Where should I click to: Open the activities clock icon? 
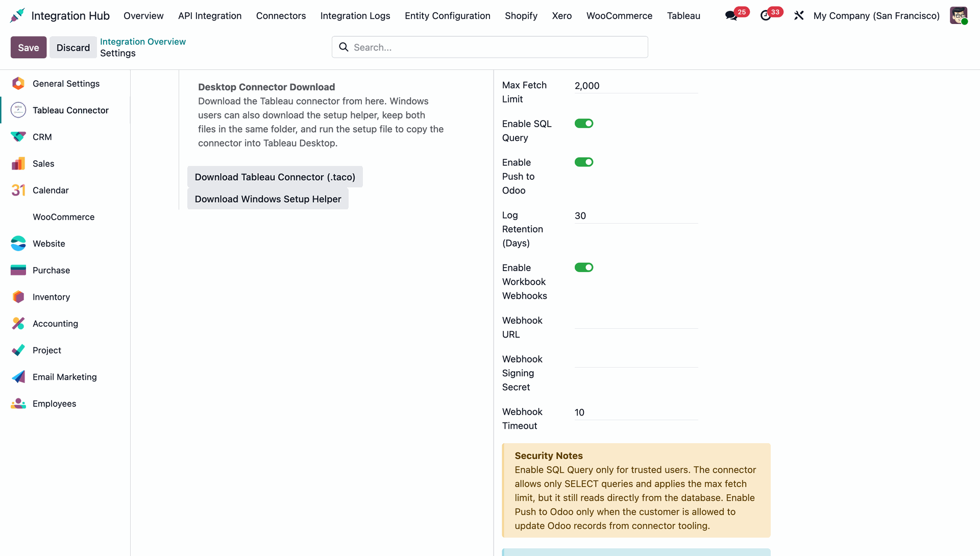[766, 16]
